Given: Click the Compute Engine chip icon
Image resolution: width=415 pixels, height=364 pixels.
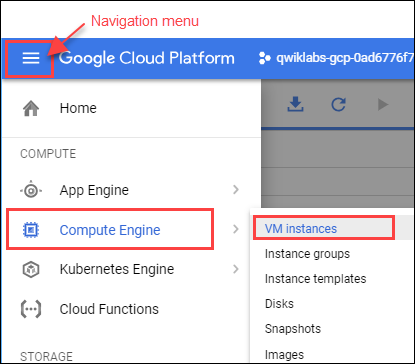Looking at the screenshot, I should [x=31, y=230].
